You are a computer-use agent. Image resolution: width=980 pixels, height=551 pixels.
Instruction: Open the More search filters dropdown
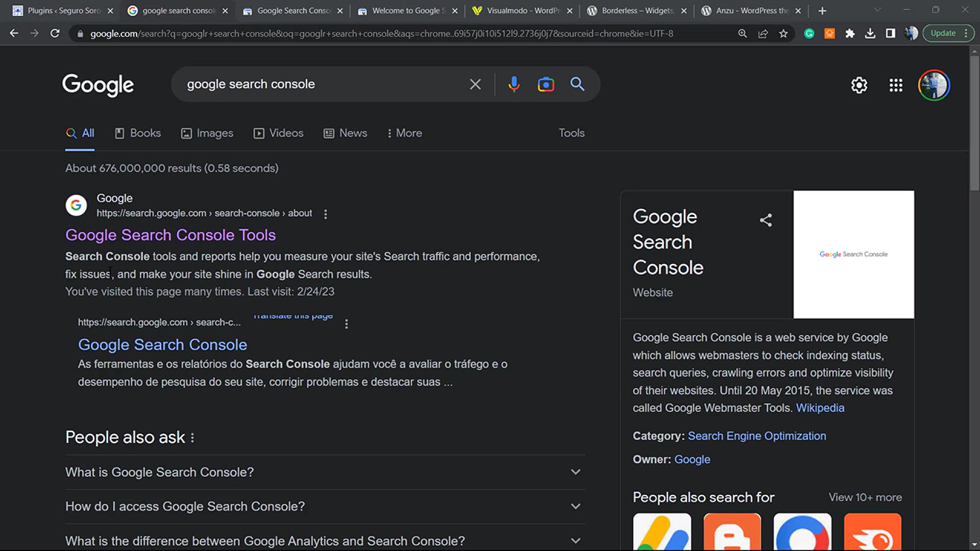tap(404, 133)
